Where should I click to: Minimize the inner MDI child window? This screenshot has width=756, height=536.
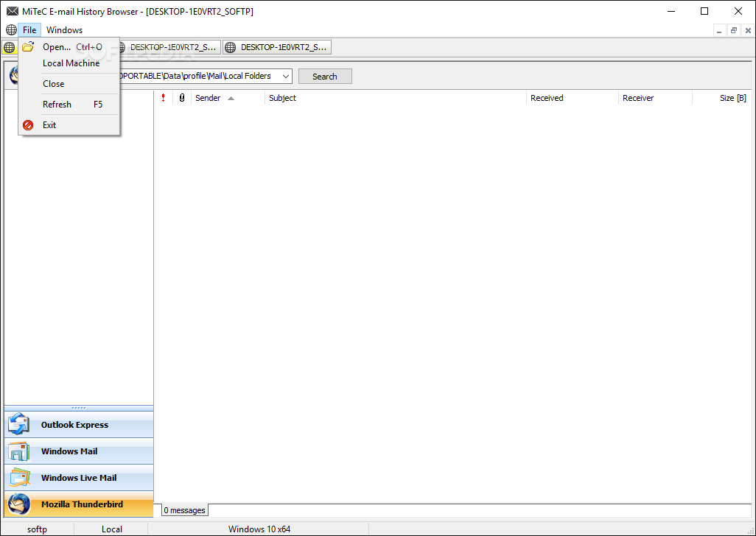coord(719,30)
